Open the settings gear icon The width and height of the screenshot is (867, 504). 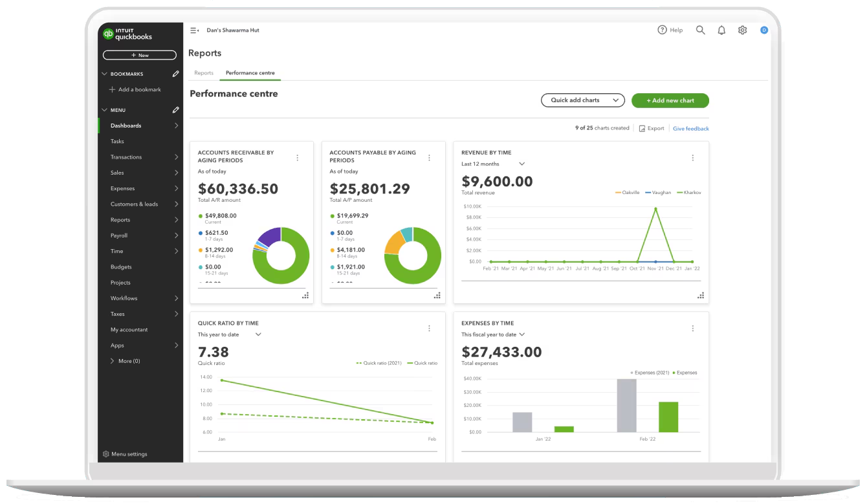point(742,30)
